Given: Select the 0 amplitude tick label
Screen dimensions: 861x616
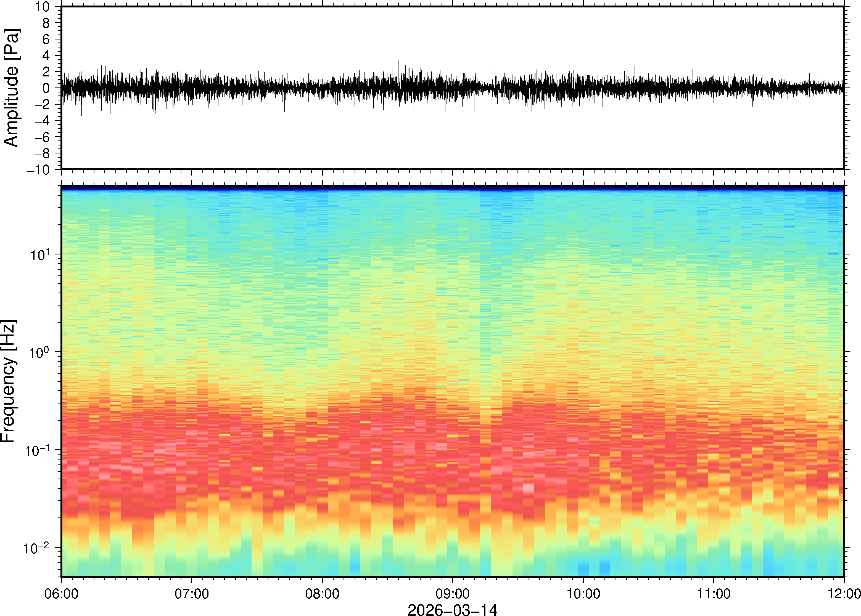Looking at the screenshot, I should click(46, 88).
